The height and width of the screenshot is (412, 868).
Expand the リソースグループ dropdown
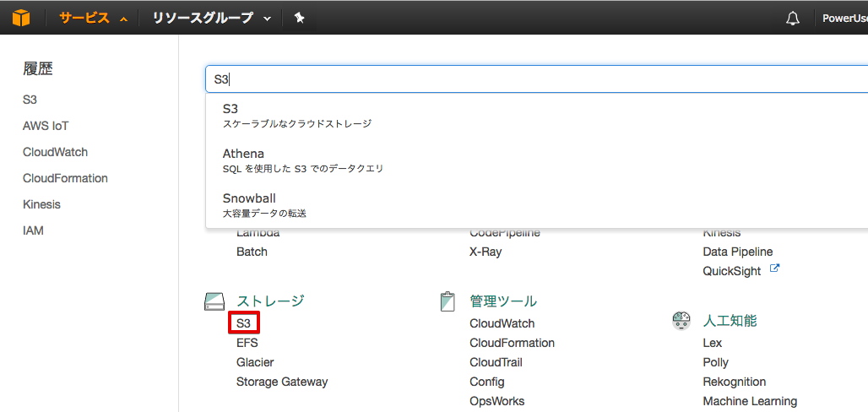(212, 19)
